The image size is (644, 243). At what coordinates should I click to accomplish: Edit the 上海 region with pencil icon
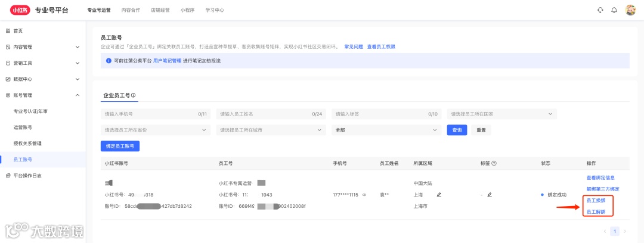tap(439, 195)
